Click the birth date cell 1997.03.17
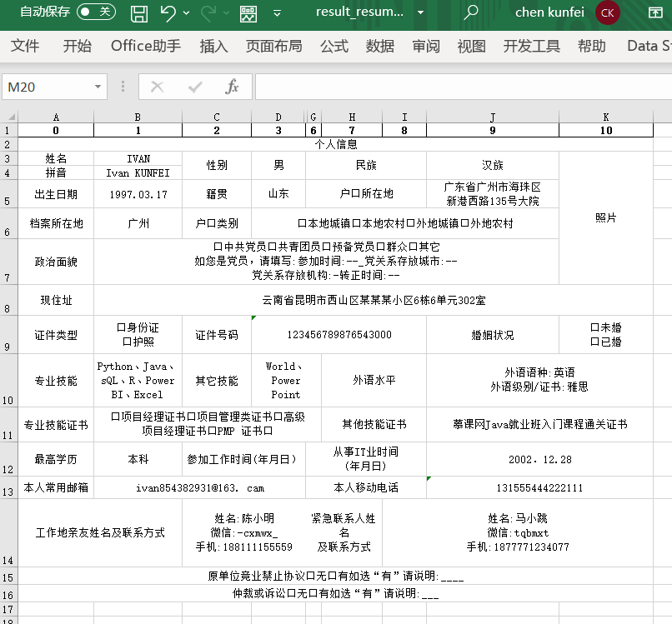This screenshot has height=624, width=672. point(138,194)
